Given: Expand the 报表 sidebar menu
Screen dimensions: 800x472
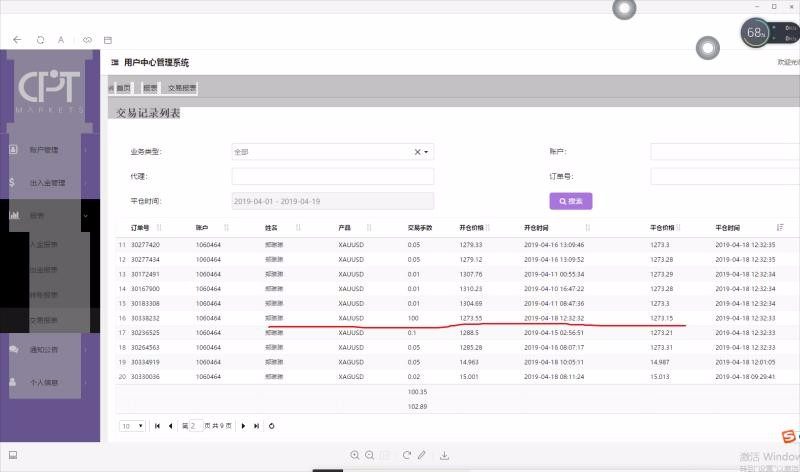Looking at the screenshot, I should pyautogui.click(x=50, y=215).
